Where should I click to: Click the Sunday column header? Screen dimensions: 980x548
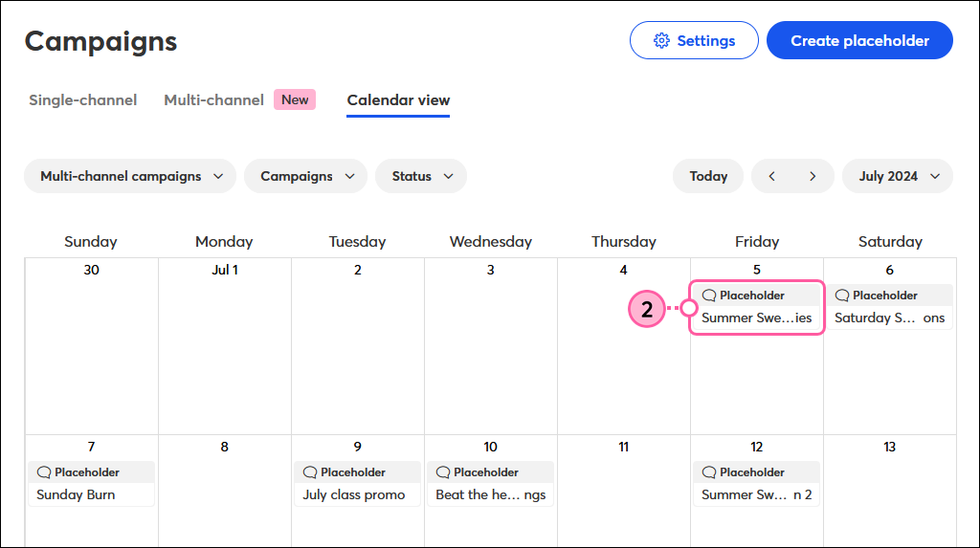(x=91, y=241)
